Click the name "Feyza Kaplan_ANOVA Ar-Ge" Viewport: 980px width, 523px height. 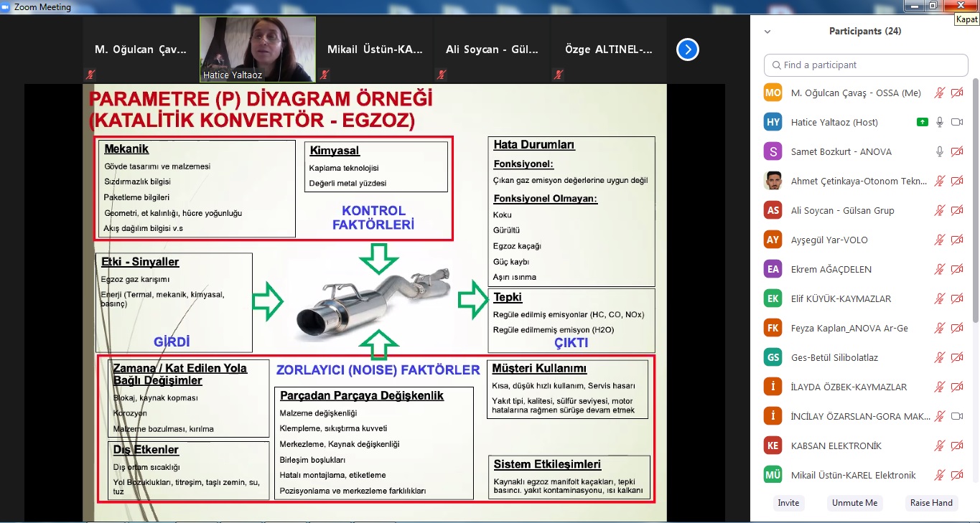[x=849, y=329]
